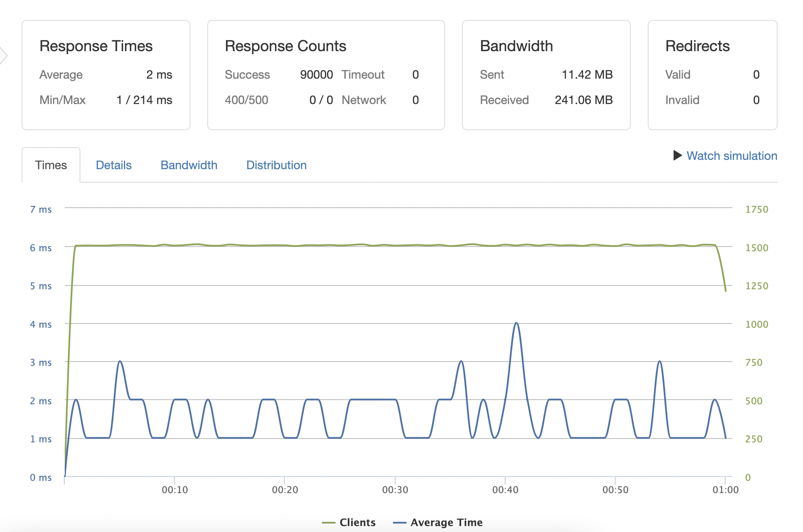Toggle the Clients series in the legend

pyautogui.click(x=349, y=522)
